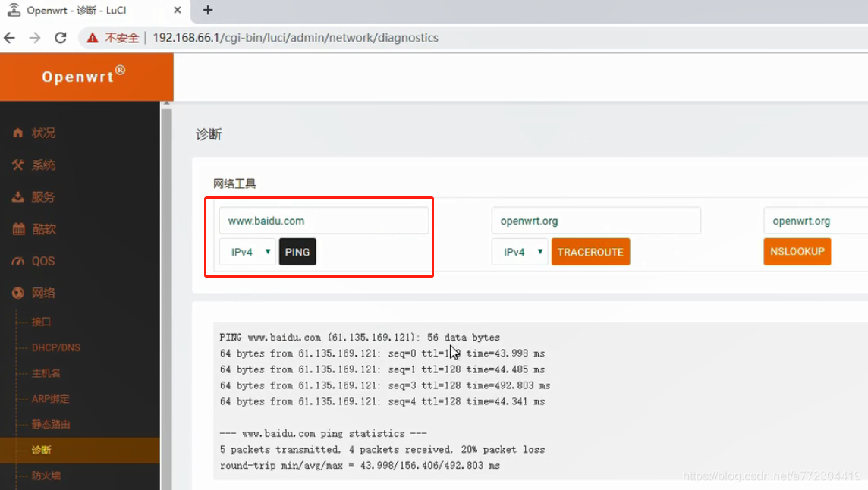Click the nslookup openwrt.org host field
Image resolution: width=868 pixels, height=490 pixels.
tap(816, 221)
